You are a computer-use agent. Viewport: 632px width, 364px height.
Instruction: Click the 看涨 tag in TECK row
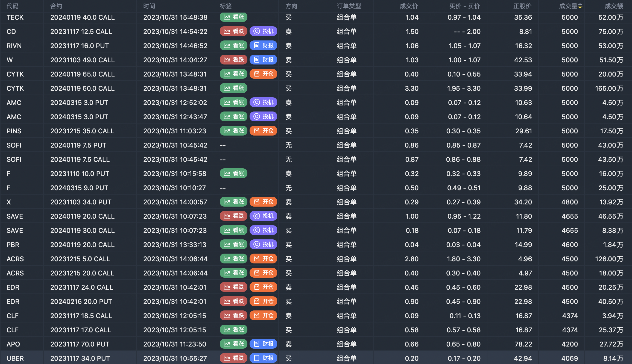[233, 17]
